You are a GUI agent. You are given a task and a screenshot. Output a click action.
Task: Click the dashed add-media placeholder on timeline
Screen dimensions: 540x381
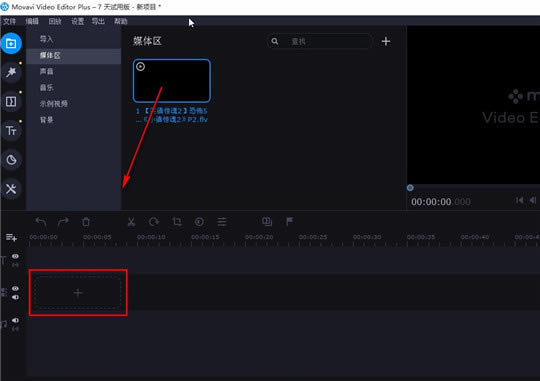coord(78,292)
